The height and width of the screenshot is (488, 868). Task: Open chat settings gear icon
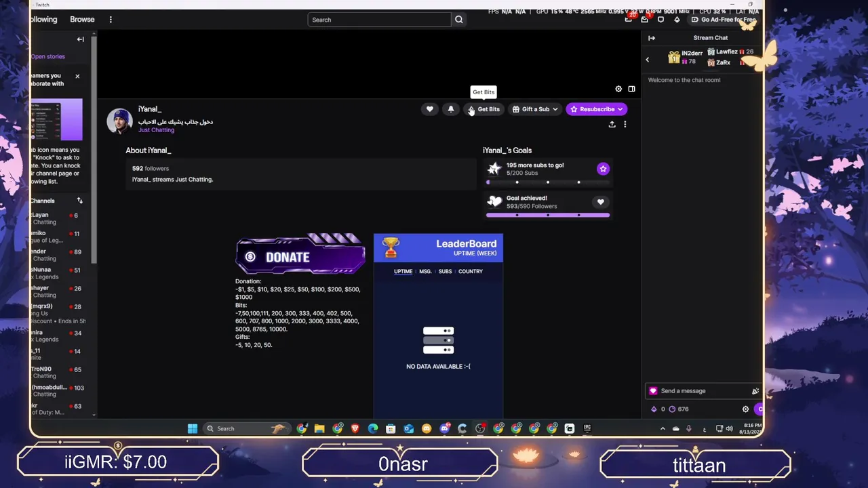click(745, 409)
